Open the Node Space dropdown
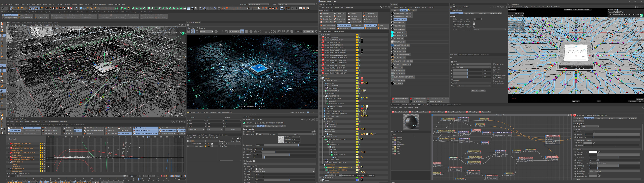 pyautogui.click(x=259, y=4)
